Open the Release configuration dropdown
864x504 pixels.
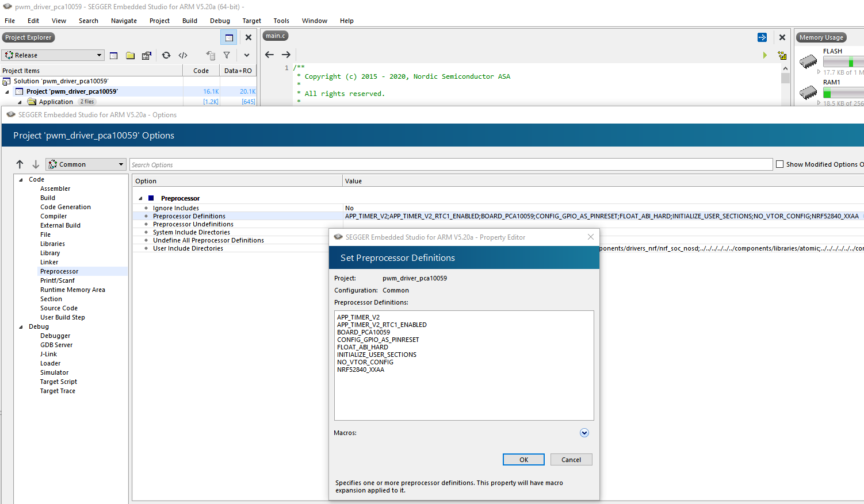pos(53,55)
